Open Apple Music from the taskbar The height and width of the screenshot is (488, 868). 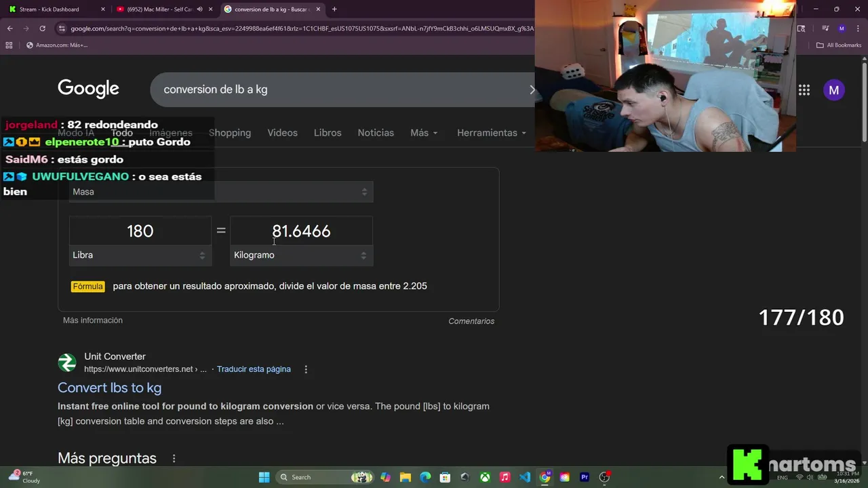[505, 477]
